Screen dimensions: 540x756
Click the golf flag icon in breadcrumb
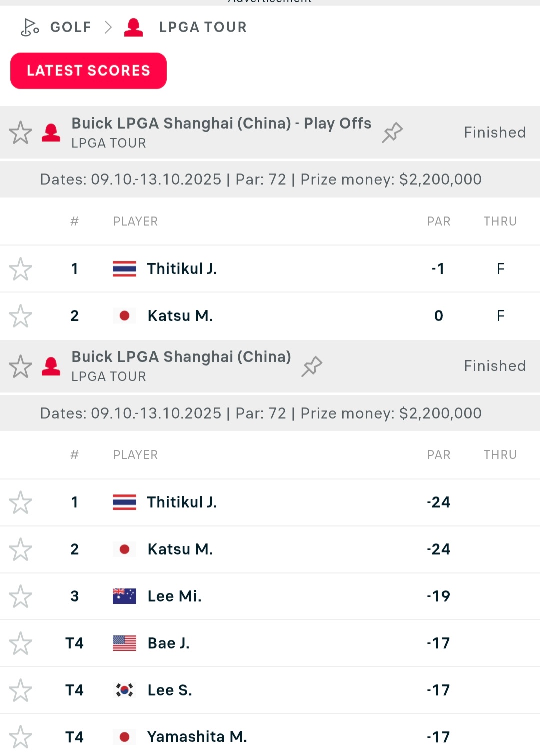29,27
